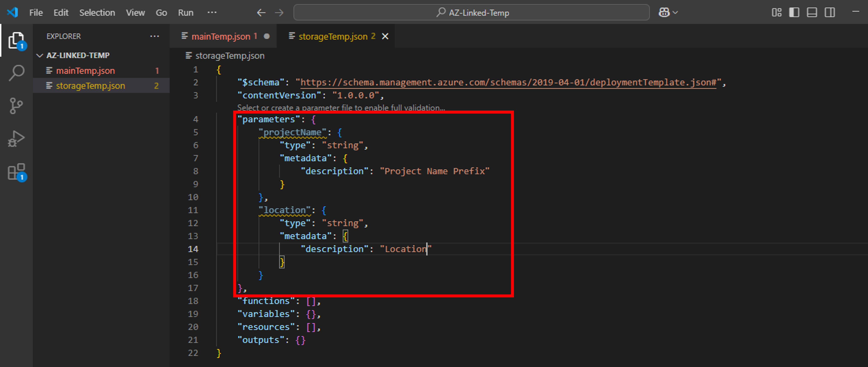The height and width of the screenshot is (367, 868).
Task: Follow the deploymentTemplate schema link
Action: 505,82
